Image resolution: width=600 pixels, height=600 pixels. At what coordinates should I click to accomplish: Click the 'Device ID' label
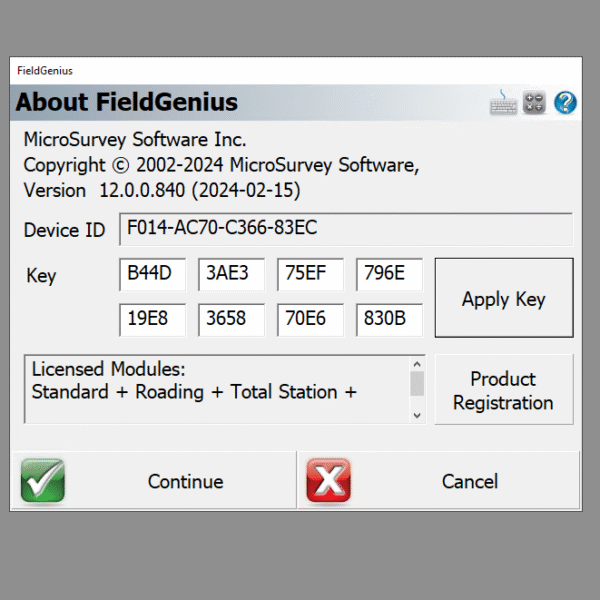(x=64, y=230)
